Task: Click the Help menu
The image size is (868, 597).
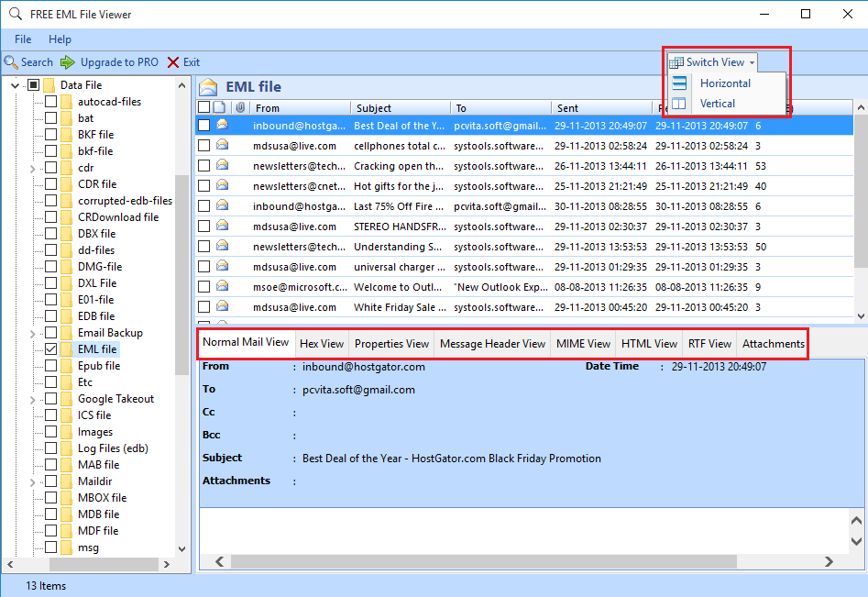Action: [60, 39]
